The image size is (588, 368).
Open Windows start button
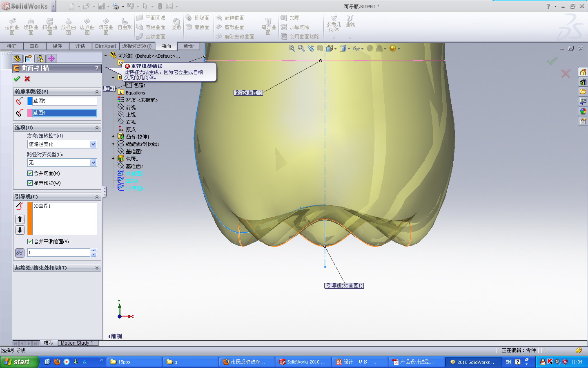coord(20,362)
